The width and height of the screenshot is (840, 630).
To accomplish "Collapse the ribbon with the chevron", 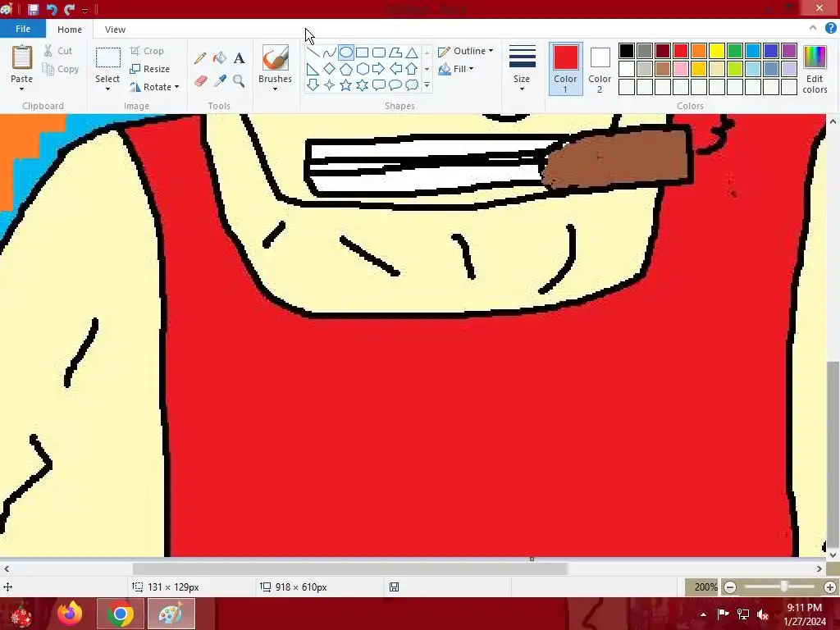I will [x=813, y=29].
